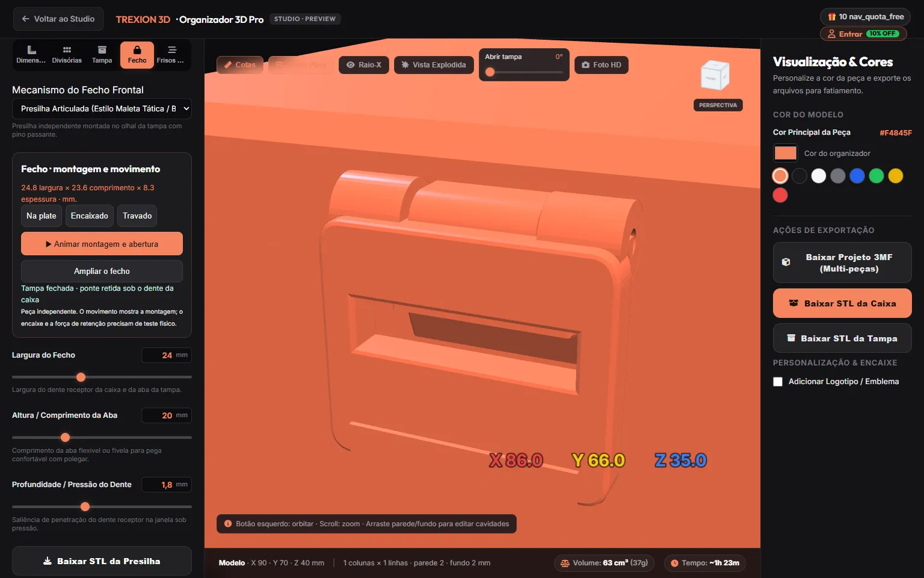Select the Encaixado state
Screen dimensions: 924x578
(90, 216)
